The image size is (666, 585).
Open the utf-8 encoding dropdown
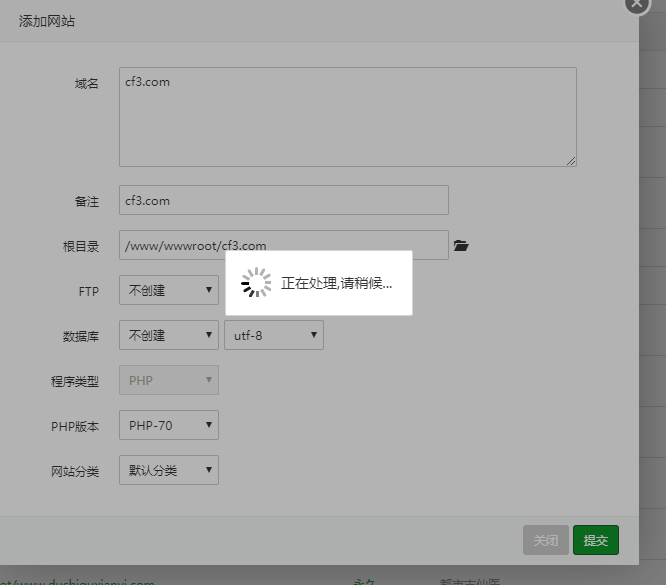(274, 335)
